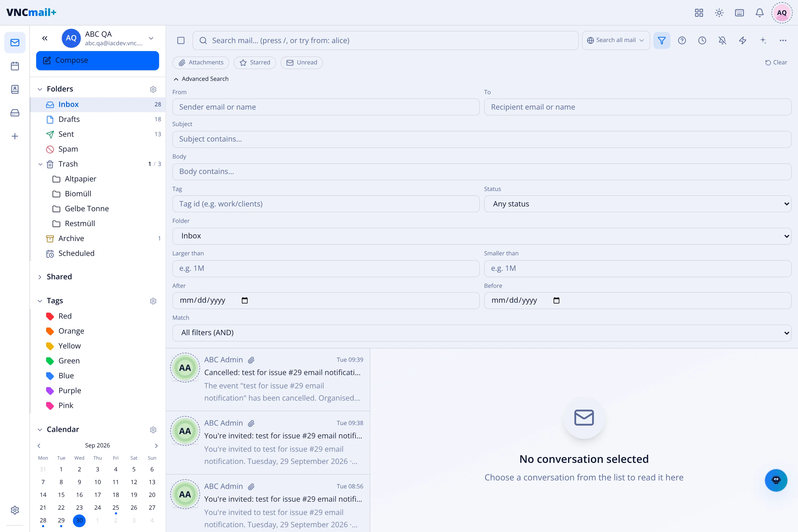Tick the select-all messages checkbox

pos(181,40)
